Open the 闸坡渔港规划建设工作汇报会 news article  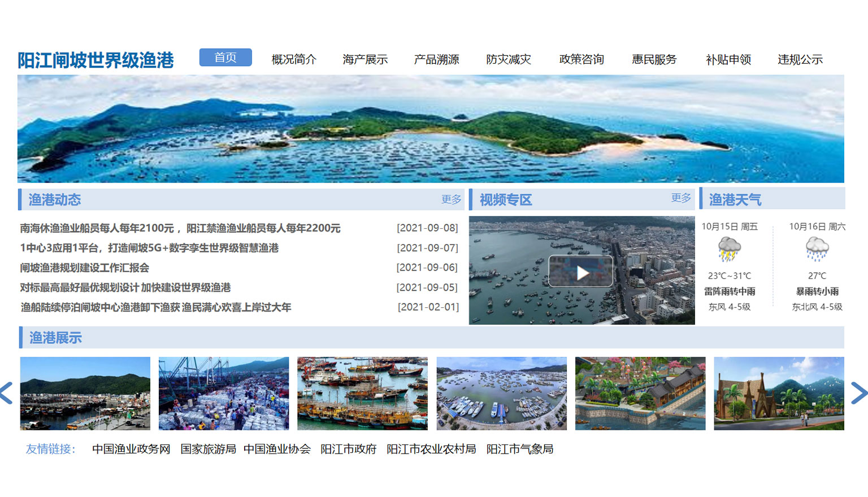tap(85, 268)
